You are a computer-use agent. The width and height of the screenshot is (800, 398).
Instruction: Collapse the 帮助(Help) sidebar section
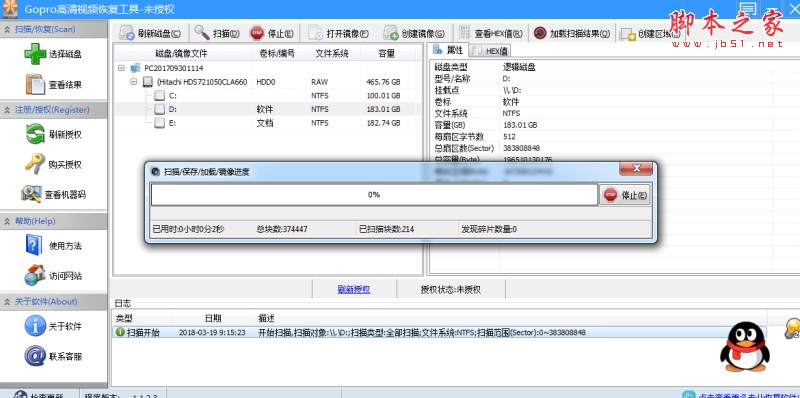coord(7,221)
